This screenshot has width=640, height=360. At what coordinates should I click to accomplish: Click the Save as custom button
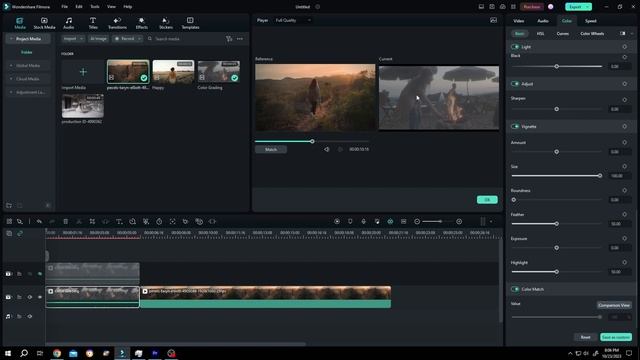pyautogui.click(x=616, y=337)
